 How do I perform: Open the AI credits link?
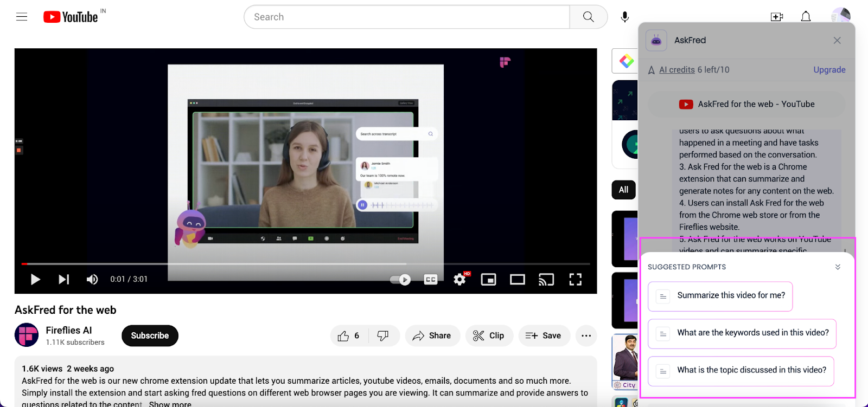tap(677, 69)
